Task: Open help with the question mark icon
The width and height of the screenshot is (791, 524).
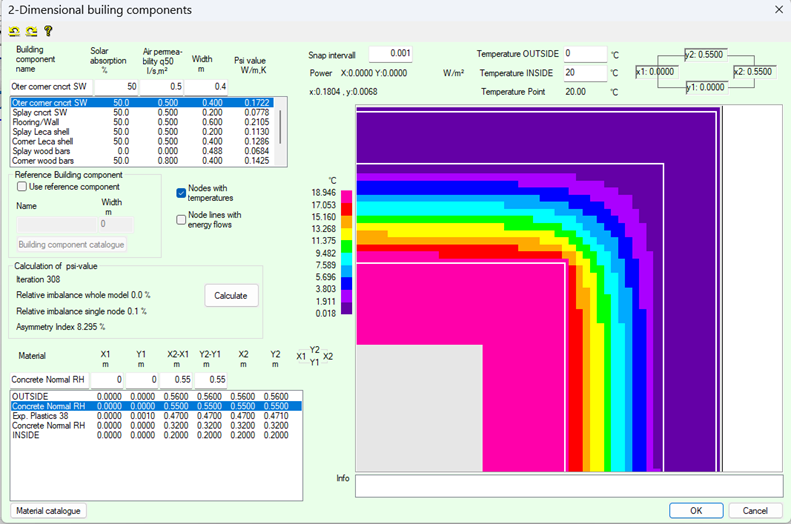Action: [x=47, y=31]
